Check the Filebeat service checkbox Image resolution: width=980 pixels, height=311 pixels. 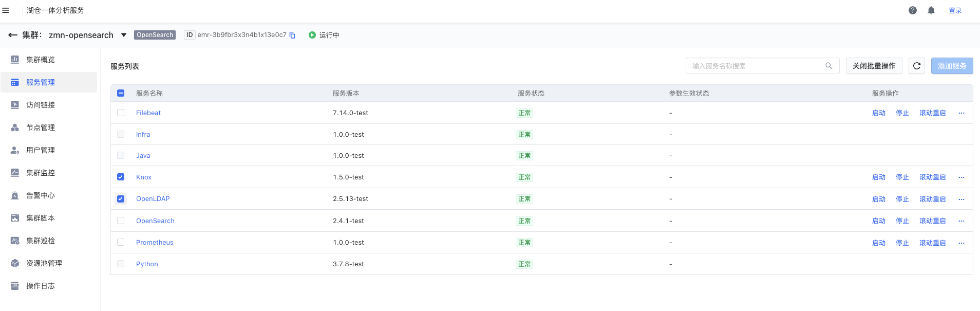pyautogui.click(x=121, y=113)
